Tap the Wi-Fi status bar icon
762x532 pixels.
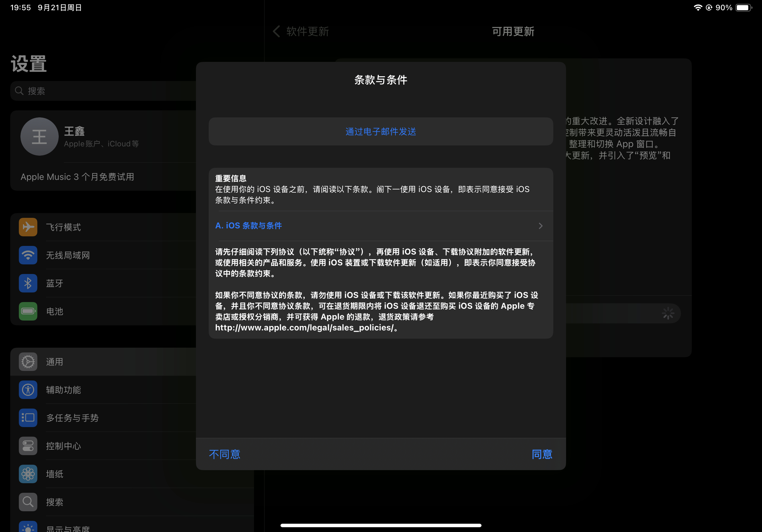click(698, 8)
